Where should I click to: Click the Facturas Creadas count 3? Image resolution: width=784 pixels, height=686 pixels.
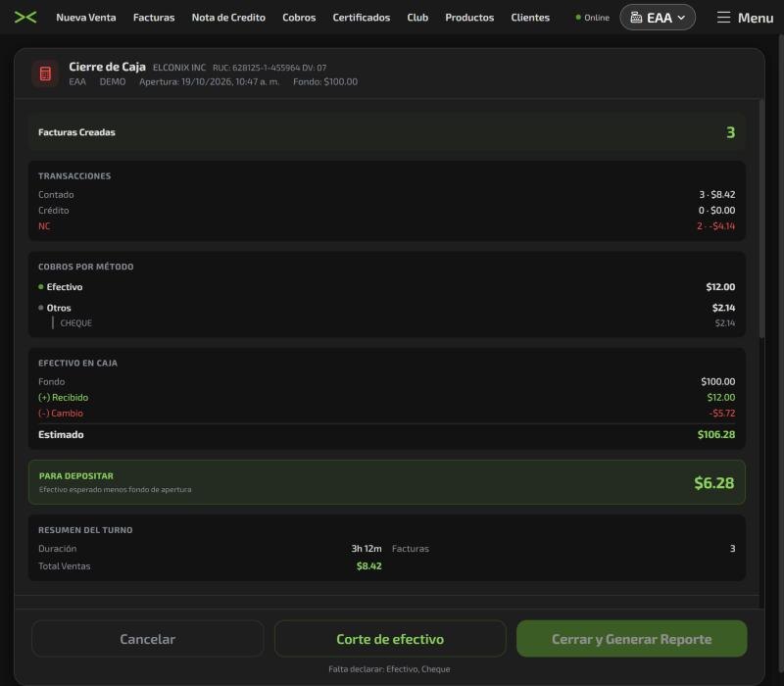coord(730,132)
